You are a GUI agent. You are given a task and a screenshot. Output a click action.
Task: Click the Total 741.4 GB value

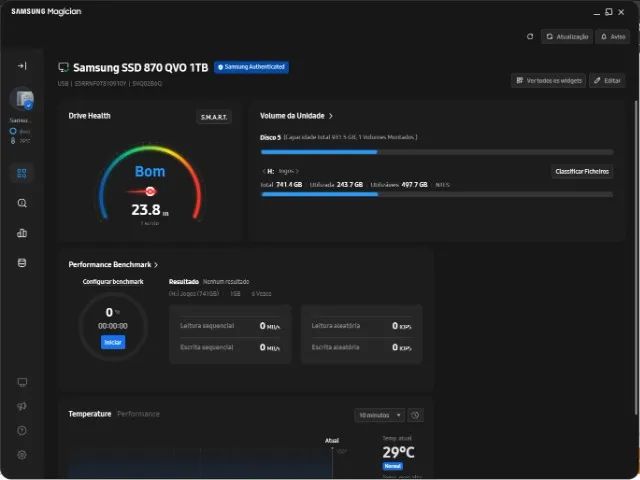click(x=289, y=184)
